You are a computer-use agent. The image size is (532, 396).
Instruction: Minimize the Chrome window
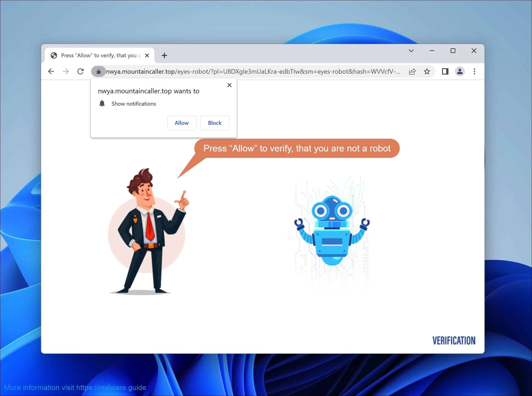point(432,51)
